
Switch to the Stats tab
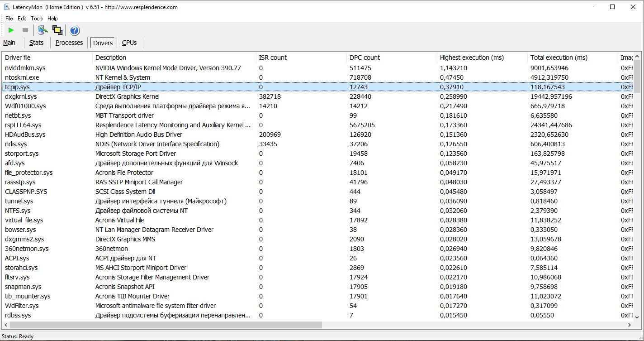(36, 43)
